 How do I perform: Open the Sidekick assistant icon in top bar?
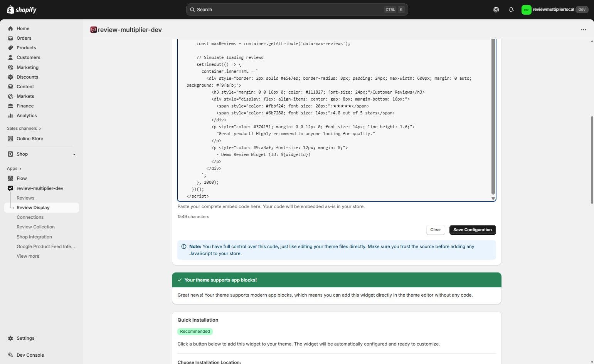pyautogui.click(x=496, y=10)
